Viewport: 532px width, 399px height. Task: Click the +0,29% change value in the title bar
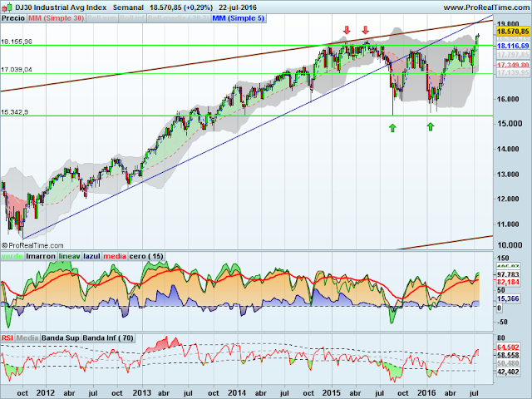click(198, 7)
